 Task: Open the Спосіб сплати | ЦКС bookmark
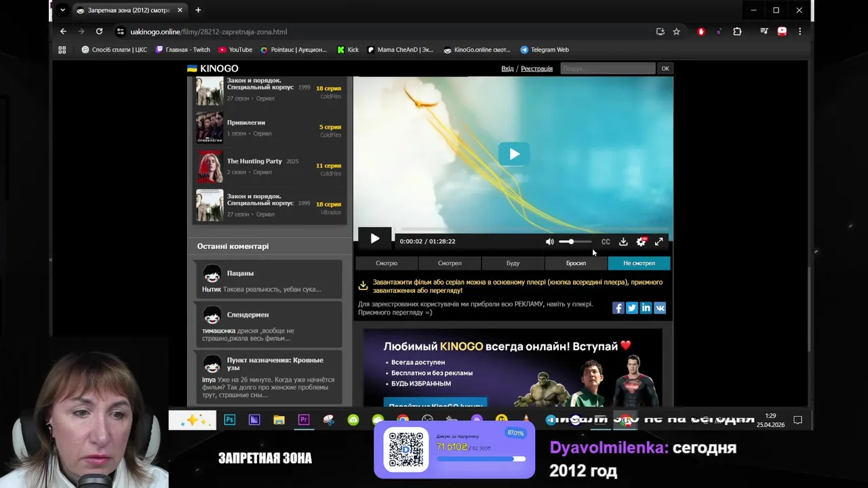[114, 49]
